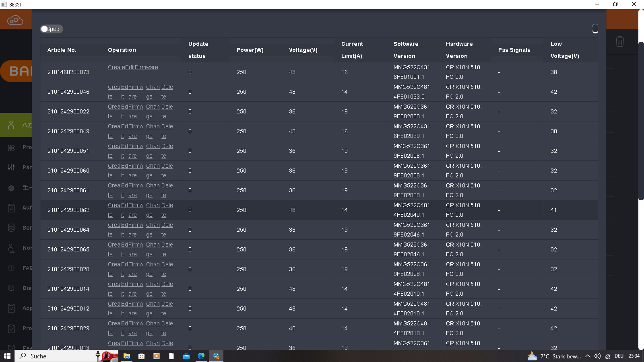Click the cloud logo in the orange header
This screenshot has width=644, height=362.
click(15, 20)
